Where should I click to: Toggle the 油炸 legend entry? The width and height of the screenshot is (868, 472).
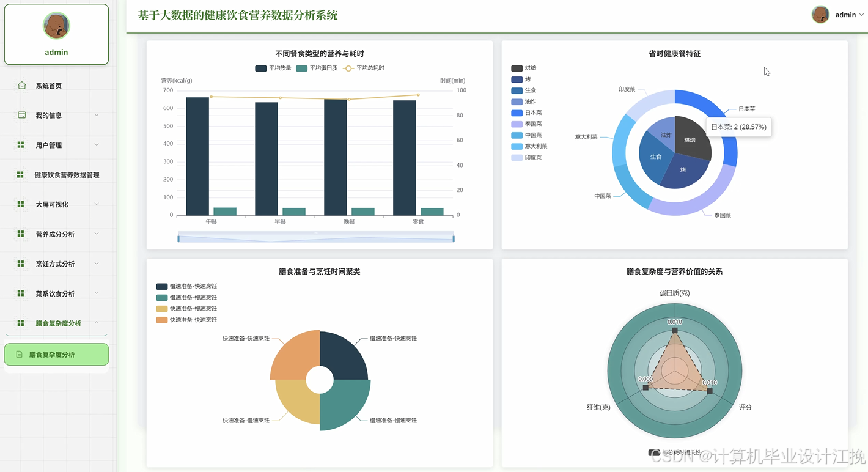tap(524, 101)
